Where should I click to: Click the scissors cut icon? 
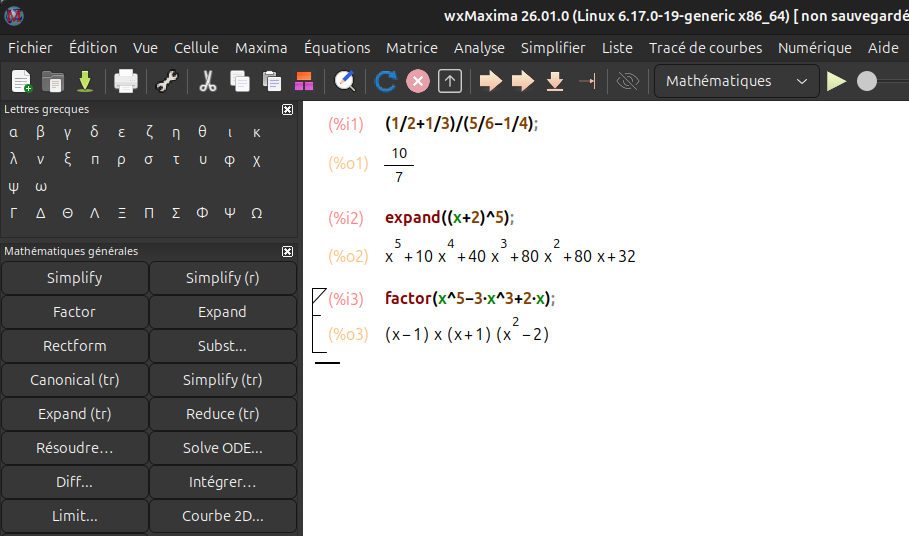pos(208,81)
